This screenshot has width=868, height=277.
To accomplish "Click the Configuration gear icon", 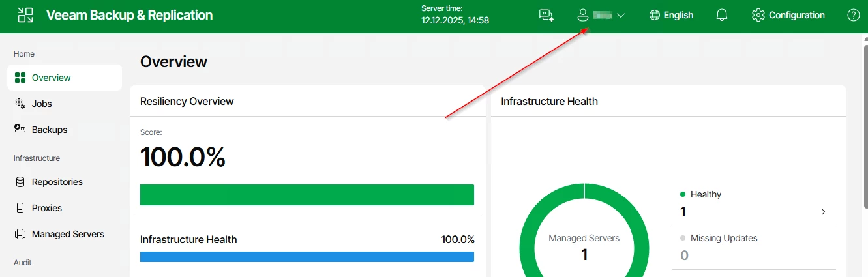I will (758, 15).
